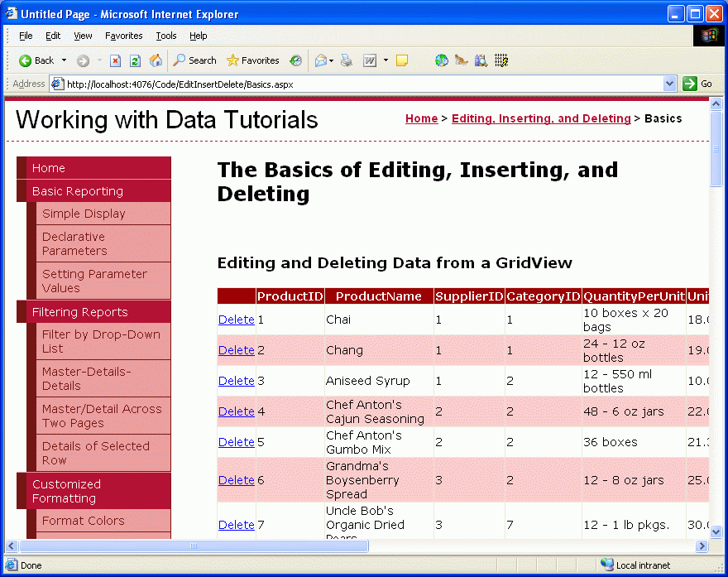Click the Go button beside address bar

697,84
